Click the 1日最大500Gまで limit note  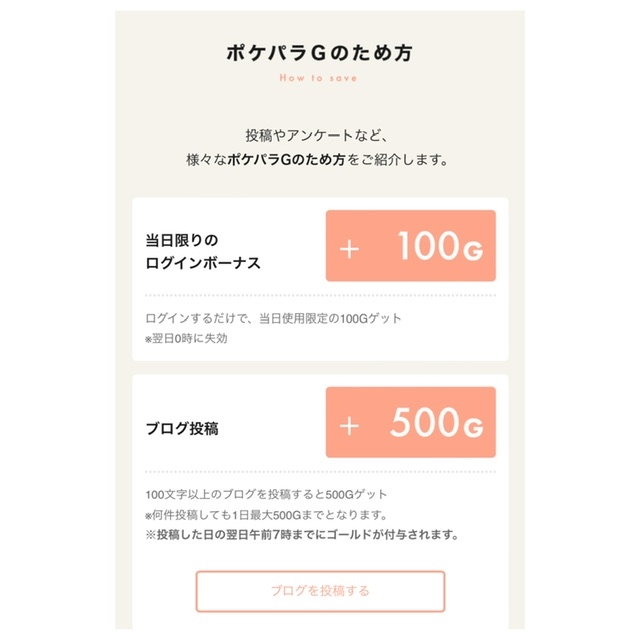coord(278,515)
